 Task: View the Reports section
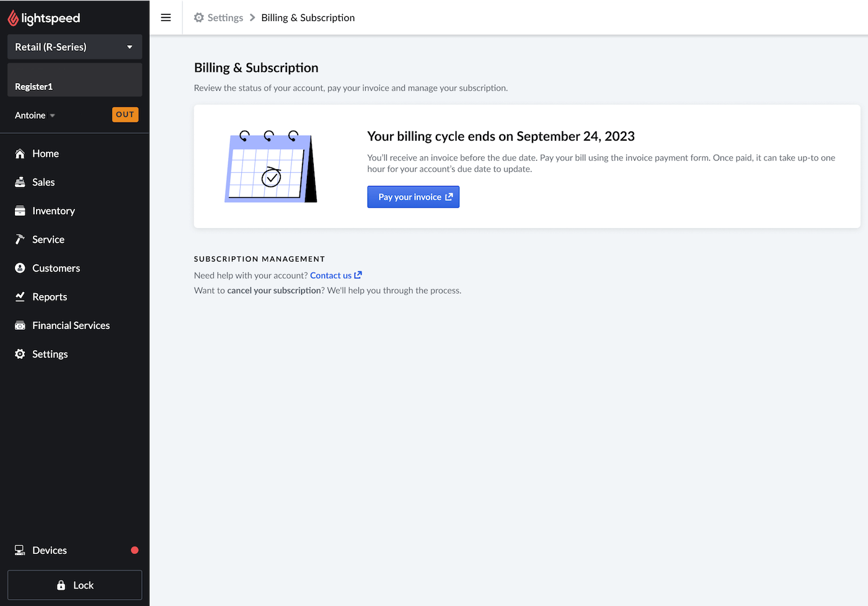pos(50,296)
